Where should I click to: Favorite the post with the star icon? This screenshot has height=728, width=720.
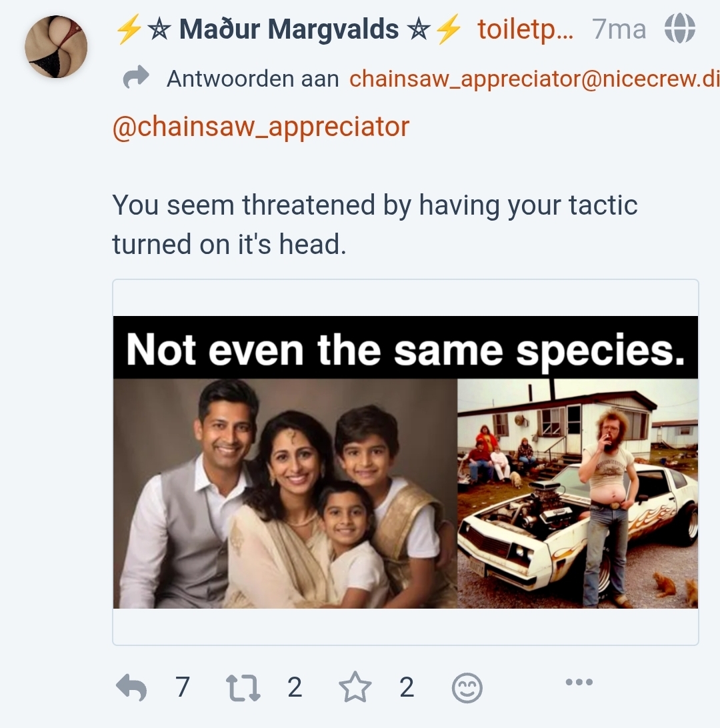coord(355,687)
